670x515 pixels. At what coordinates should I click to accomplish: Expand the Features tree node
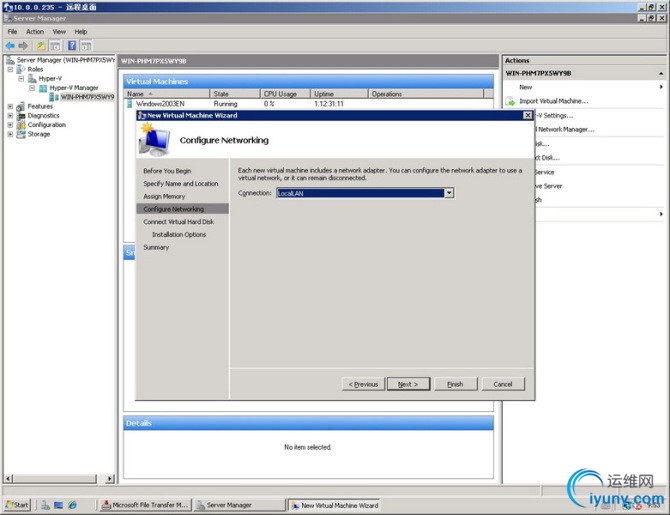pyautogui.click(x=10, y=106)
